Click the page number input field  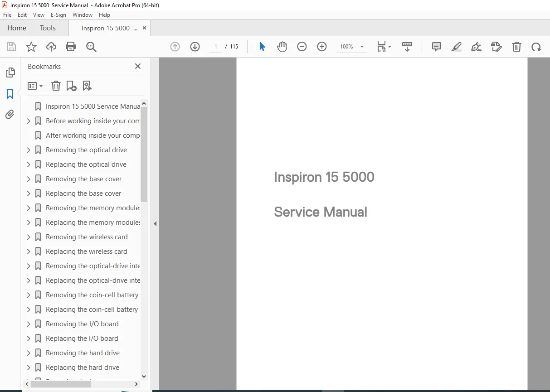(x=215, y=47)
